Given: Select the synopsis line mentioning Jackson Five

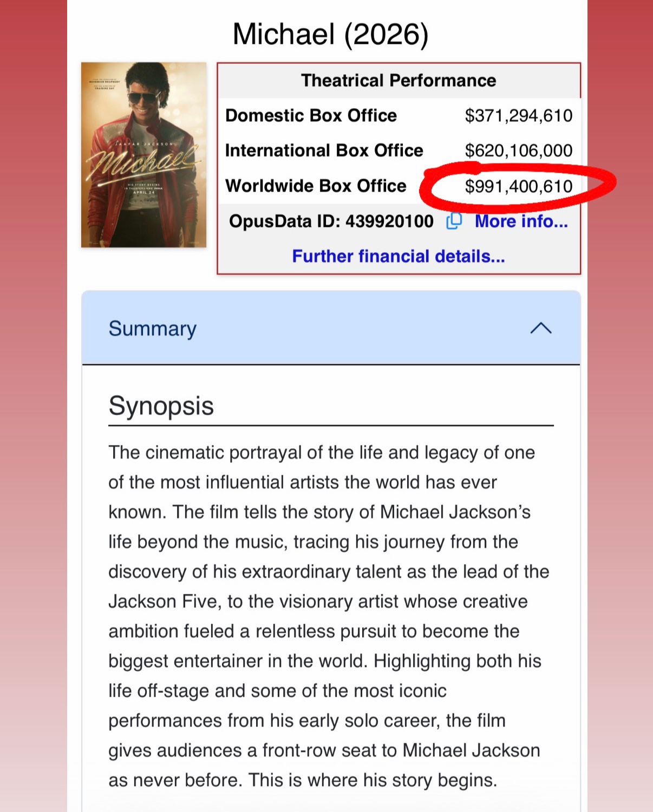Looking at the screenshot, I should click(x=318, y=601).
